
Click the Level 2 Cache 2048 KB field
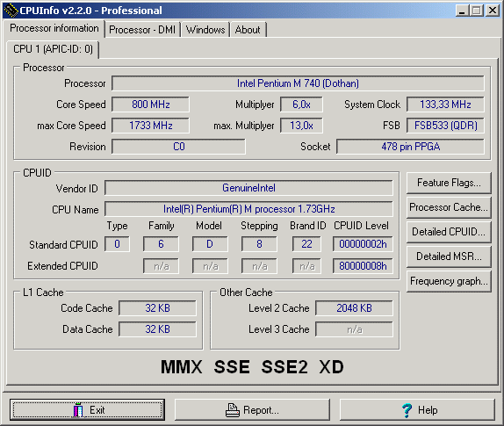point(354,308)
